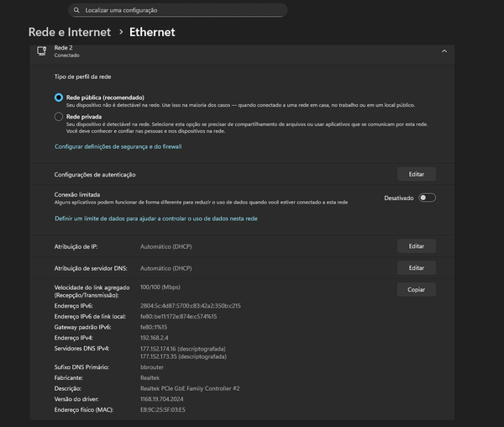
Task: Click the breadcrumb chevron separator arrow
Action: 120,32
